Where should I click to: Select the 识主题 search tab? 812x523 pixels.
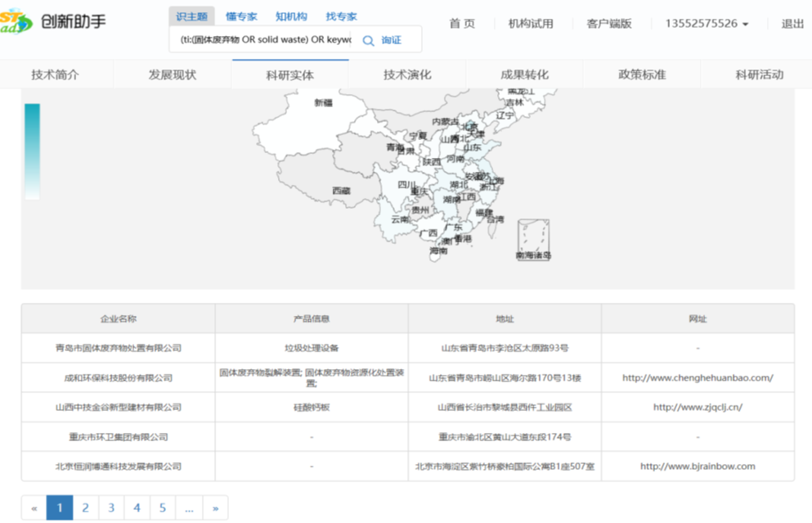click(191, 16)
